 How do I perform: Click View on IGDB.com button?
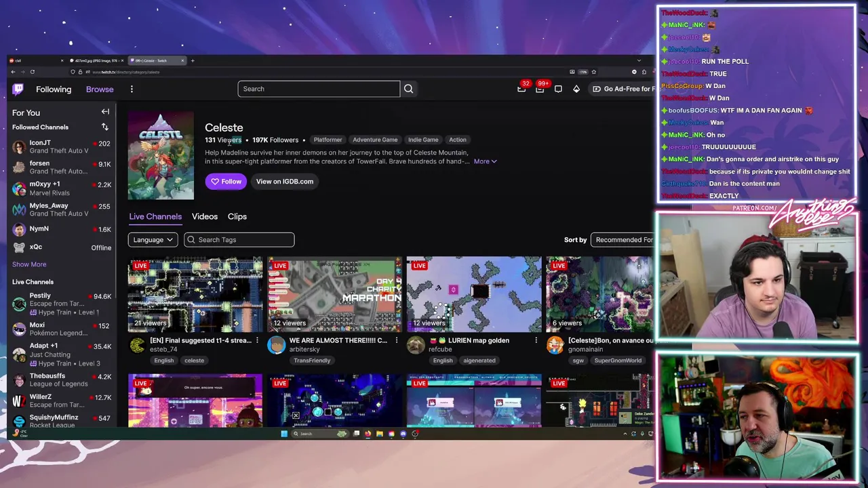tap(285, 182)
